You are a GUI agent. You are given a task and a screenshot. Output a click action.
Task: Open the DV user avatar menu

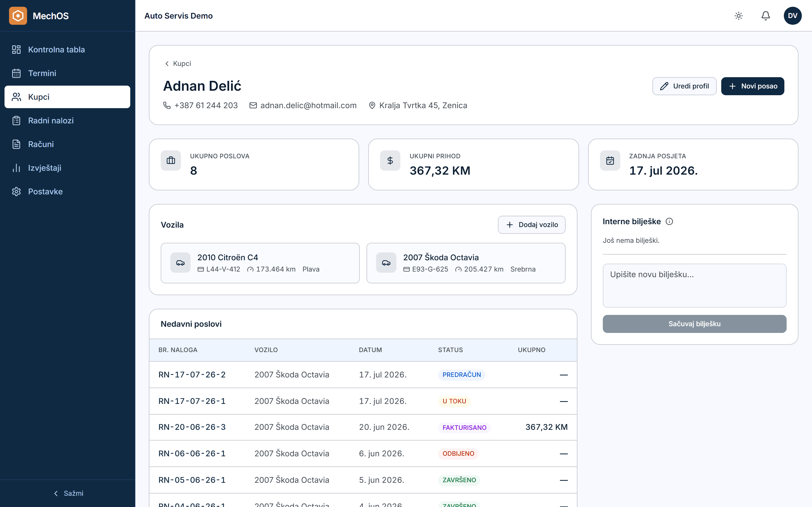[793, 16]
